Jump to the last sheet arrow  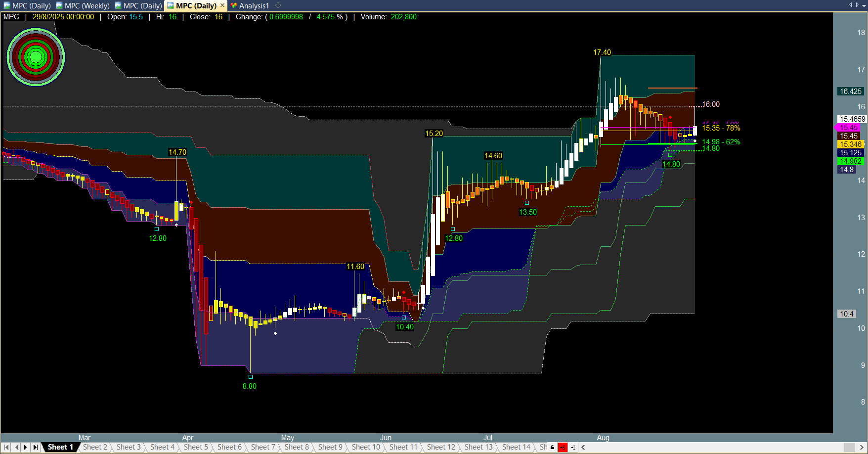pos(35,447)
